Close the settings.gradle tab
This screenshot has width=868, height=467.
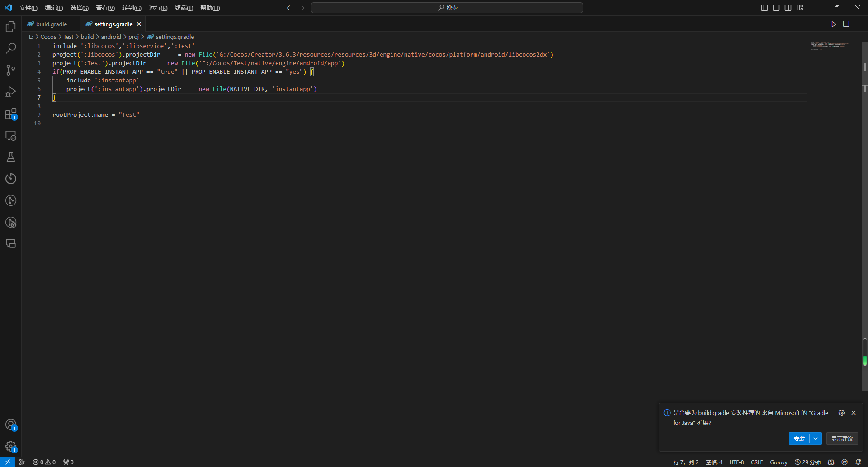click(x=139, y=24)
